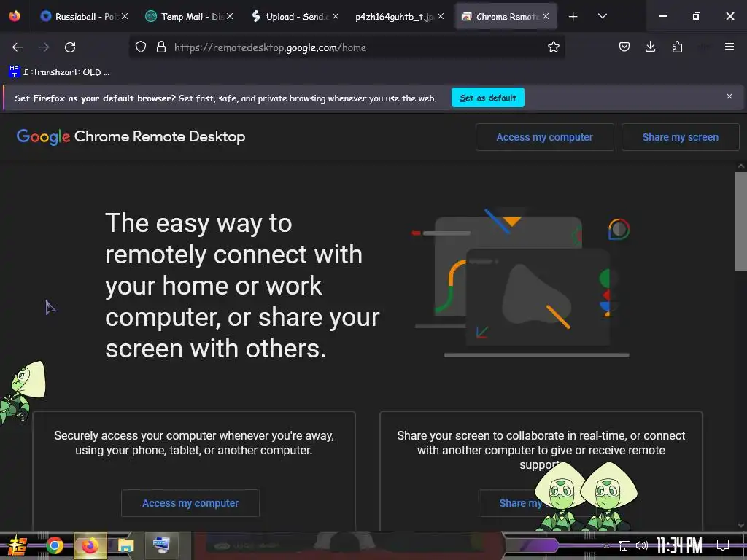Open the Start menu button on taskbar

pos(18,545)
